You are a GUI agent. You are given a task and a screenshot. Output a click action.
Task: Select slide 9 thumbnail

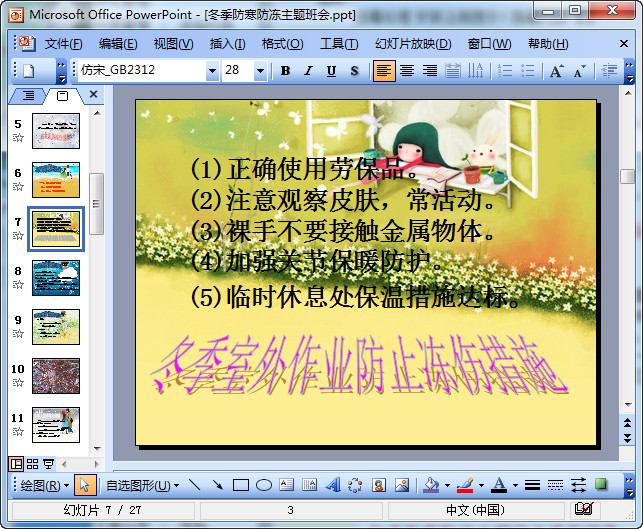point(56,327)
